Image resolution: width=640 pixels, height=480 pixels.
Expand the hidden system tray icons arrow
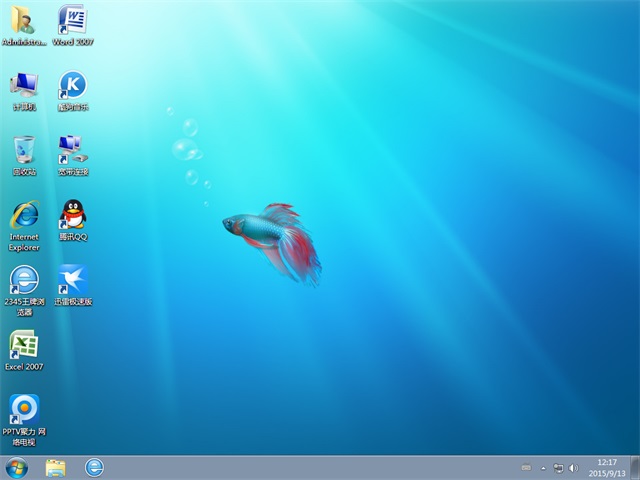(x=544, y=467)
